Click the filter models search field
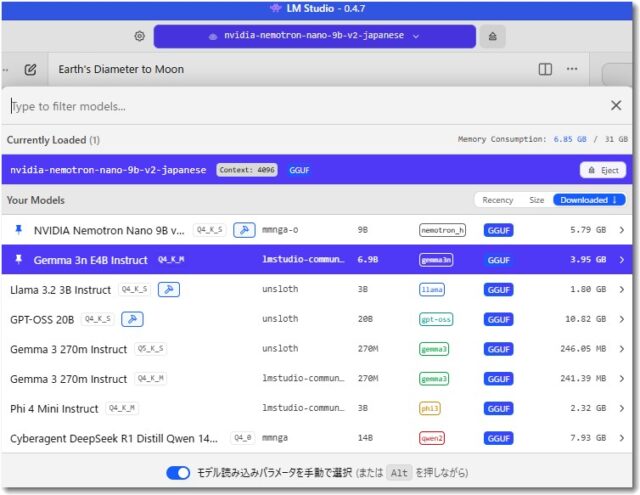Viewport: 640px width, 495px height. pyautogui.click(x=300, y=106)
